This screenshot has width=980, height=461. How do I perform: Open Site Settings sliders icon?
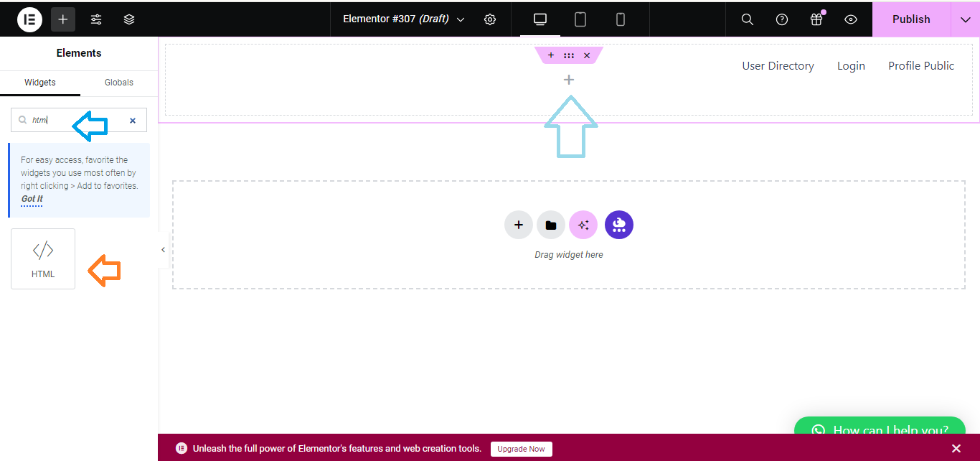point(96,19)
